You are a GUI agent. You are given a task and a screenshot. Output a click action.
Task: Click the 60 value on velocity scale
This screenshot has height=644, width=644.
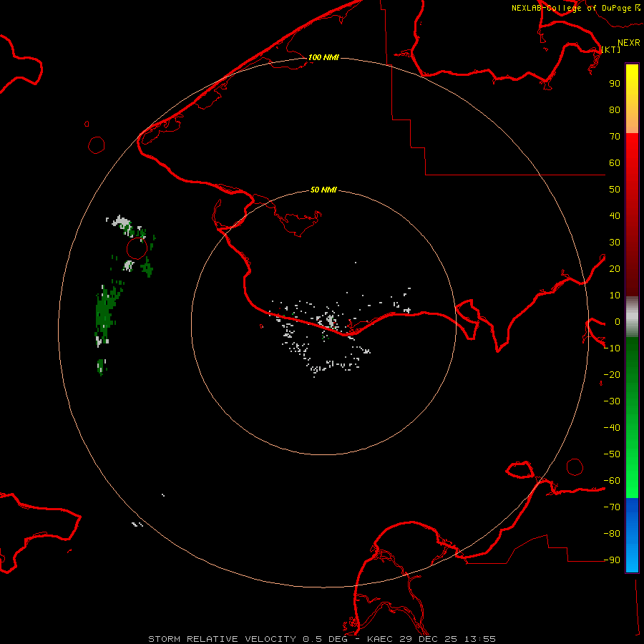point(615,162)
